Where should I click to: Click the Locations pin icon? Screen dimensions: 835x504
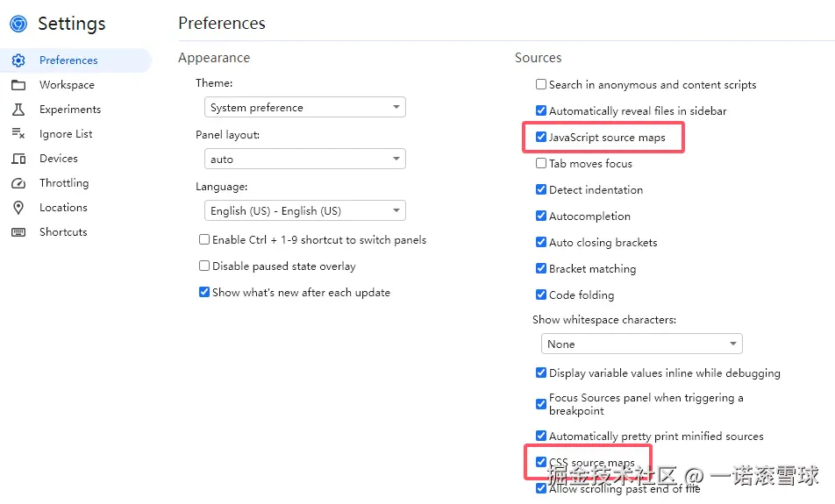coord(18,208)
